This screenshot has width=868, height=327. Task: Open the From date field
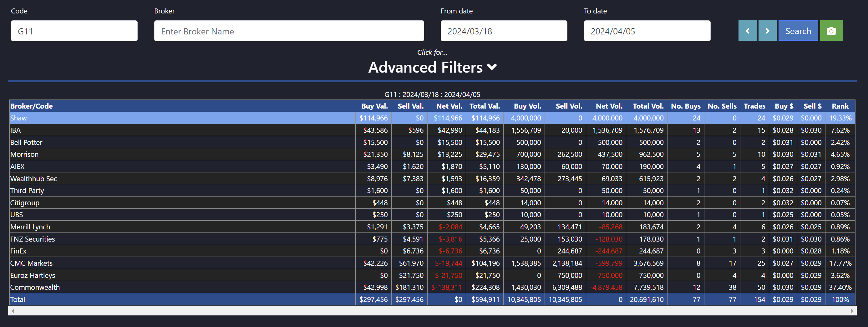click(504, 31)
